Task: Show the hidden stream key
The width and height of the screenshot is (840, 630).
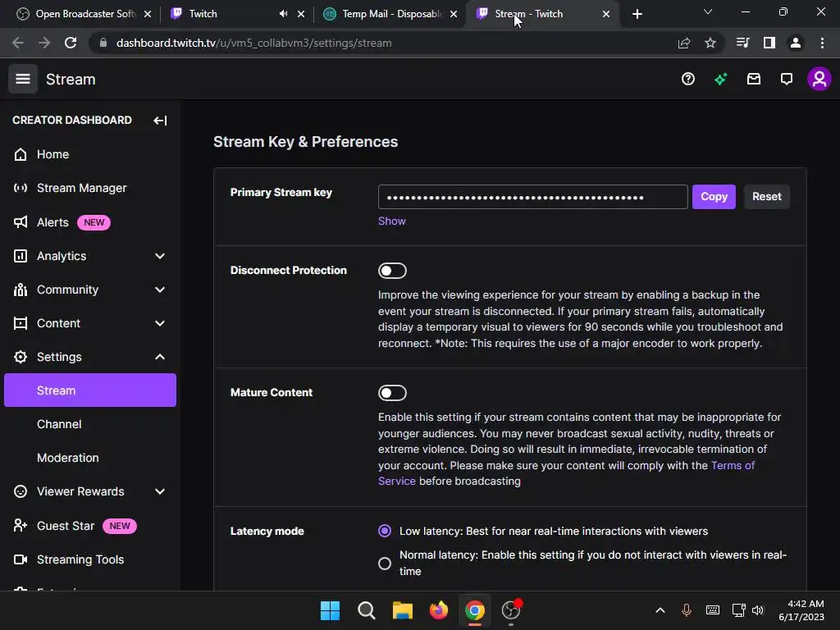Action: click(x=391, y=221)
